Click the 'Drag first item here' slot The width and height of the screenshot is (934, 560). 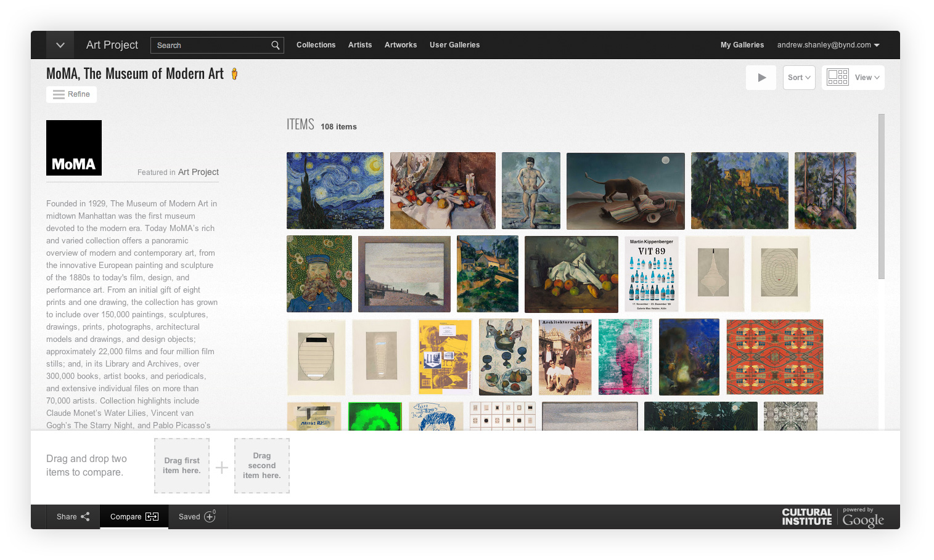(182, 466)
